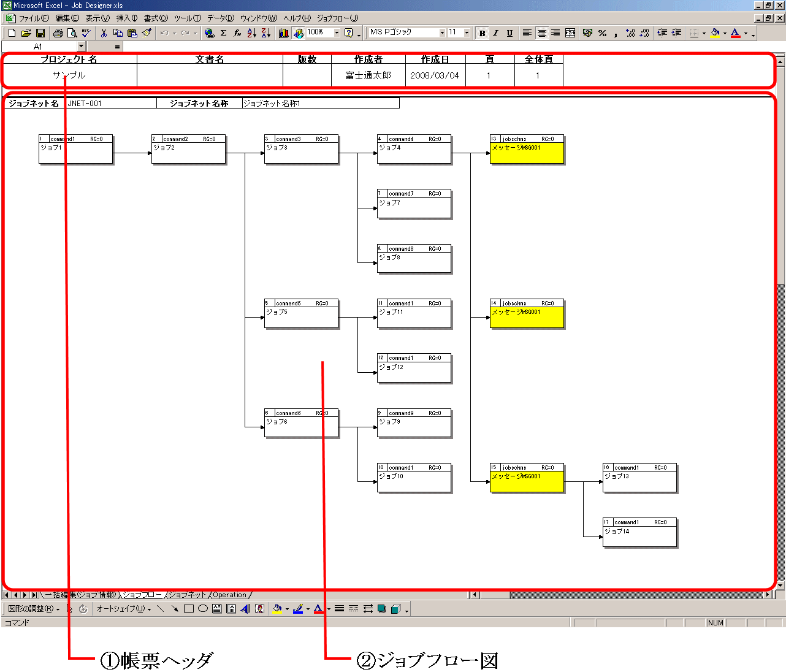Sort ascending with the A-Z icon

tap(251, 33)
